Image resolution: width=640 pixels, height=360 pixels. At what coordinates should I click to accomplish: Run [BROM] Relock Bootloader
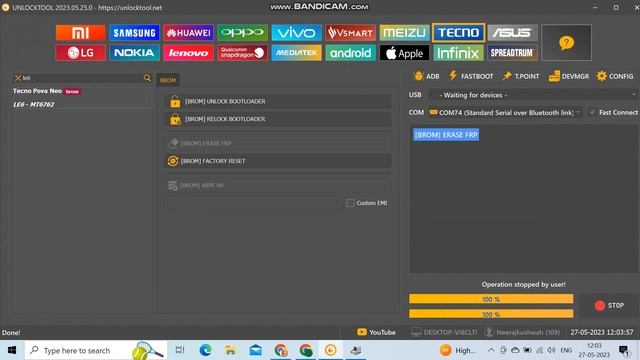(x=278, y=119)
